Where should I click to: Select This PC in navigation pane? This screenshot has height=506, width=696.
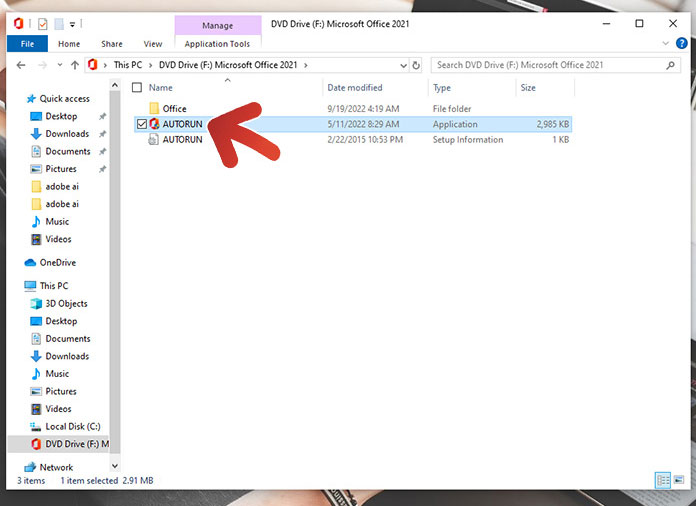click(x=54, y=285)
